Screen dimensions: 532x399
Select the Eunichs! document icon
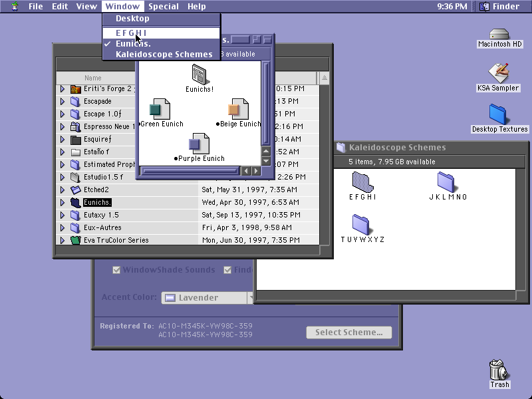coord(201,74)
